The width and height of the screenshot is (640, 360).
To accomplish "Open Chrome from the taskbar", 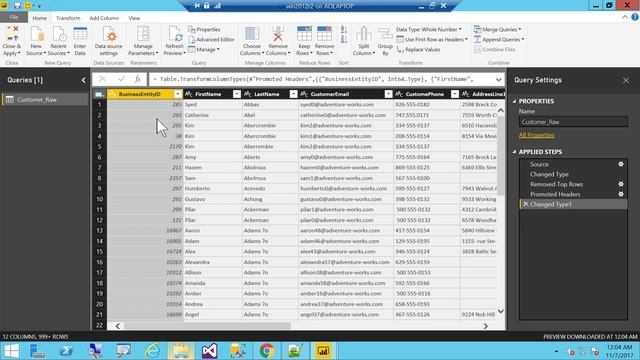I will [x=267, y=351].
